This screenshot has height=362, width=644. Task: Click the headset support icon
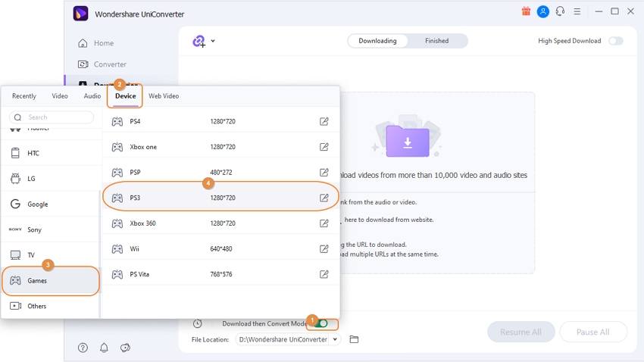click(x=561, y=12)
